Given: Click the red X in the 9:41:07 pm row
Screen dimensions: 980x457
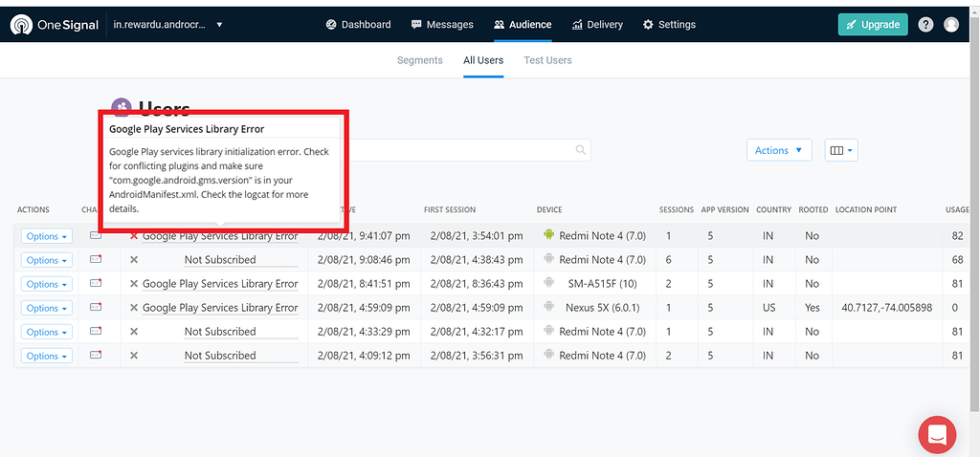Looking at the screenshot, I should [134, 236].
